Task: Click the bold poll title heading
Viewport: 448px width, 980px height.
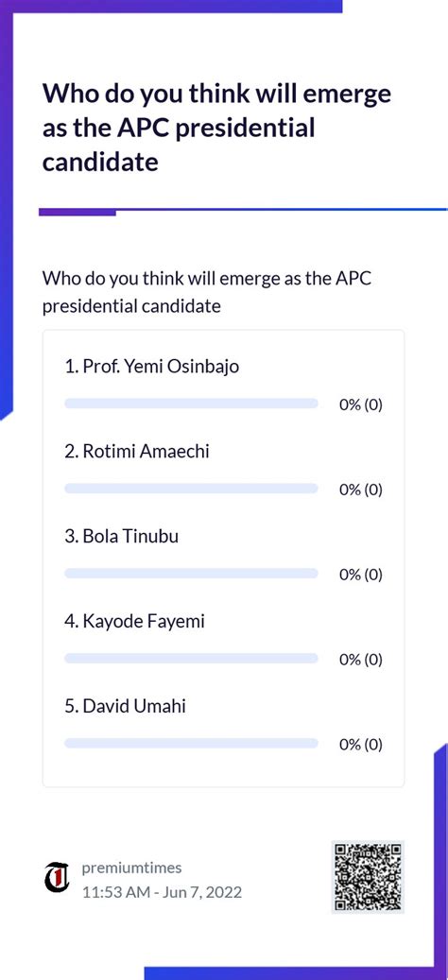Action: point(216,129)
